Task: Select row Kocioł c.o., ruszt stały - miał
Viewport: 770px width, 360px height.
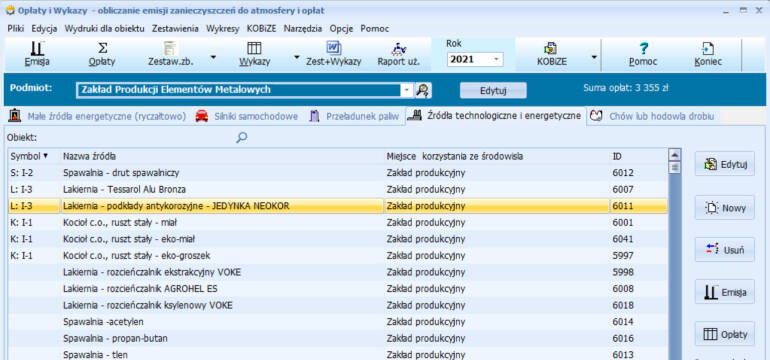Action: [x=338, y=223]
